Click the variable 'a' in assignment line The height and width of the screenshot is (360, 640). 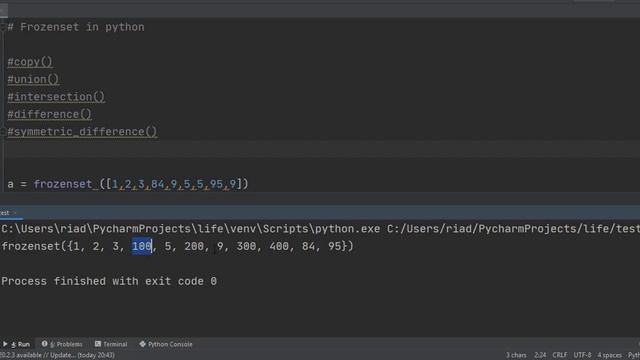tap(11, 184)
